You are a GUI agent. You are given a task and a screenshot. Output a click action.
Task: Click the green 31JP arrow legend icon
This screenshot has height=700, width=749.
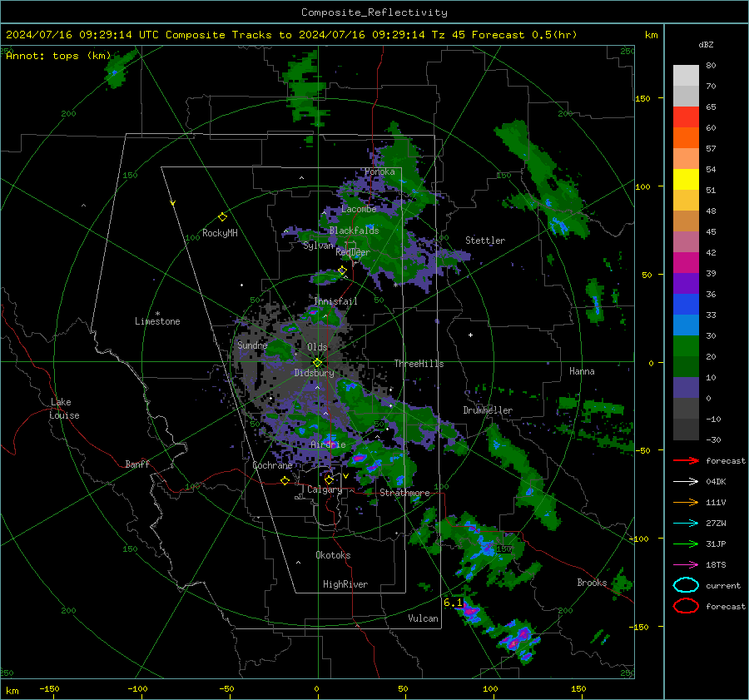pos(686,544)
